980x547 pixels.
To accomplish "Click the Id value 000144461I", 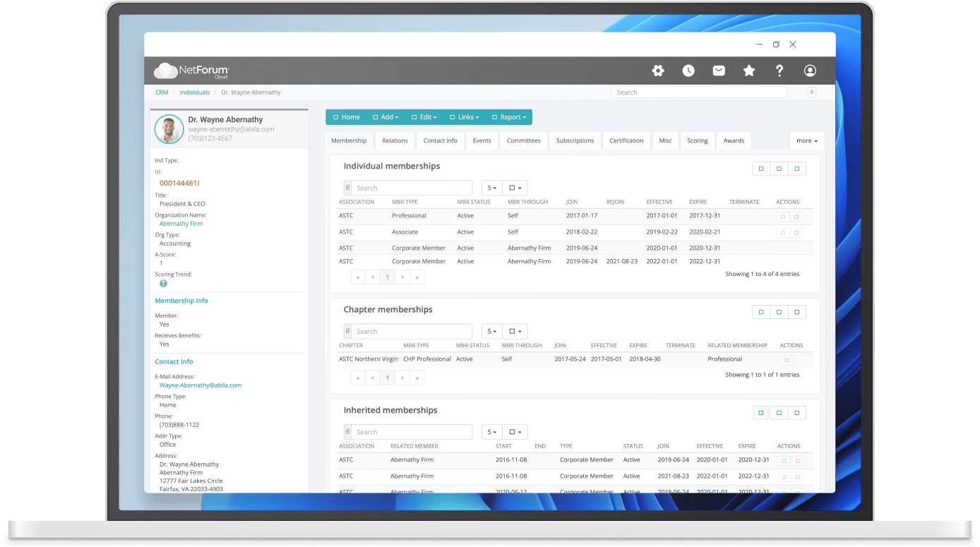I will pyautogui.click(x=179, y=184).
